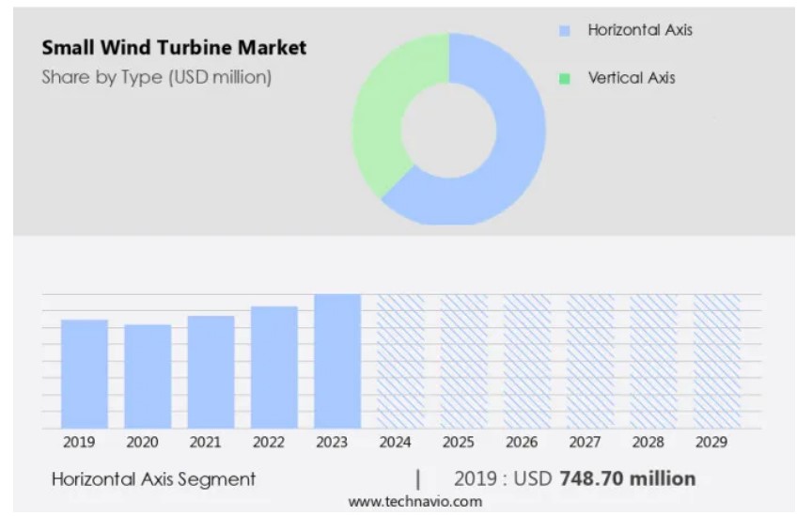Viewport: 812px width, 516px height.
Task: Select the Vertical Axis legend label
Action: [x=631, y=78]
